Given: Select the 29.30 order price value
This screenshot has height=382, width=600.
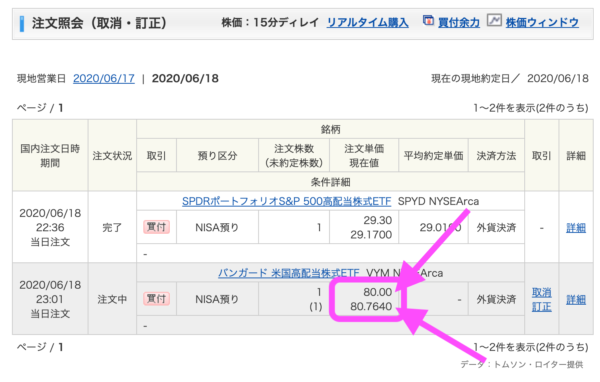Looking at the screenshot, I should (378, 220).
